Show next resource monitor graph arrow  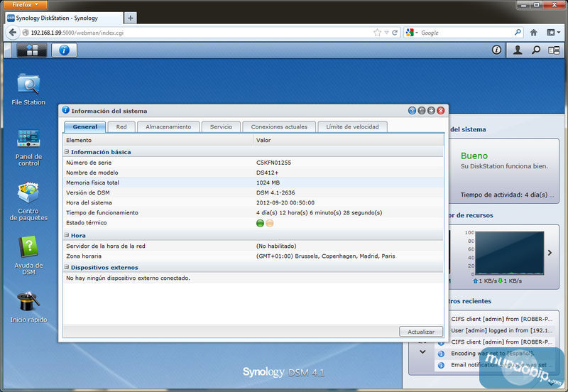(550, 253)
